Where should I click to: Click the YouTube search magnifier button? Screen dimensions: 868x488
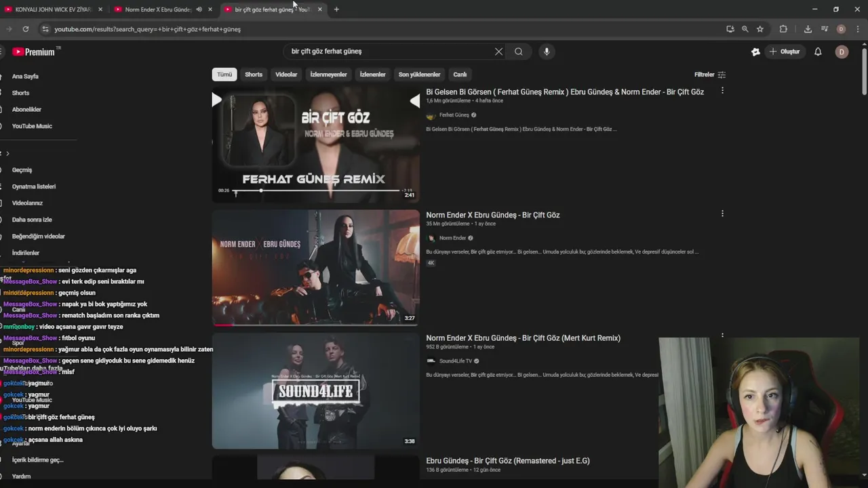click(519, 52)
